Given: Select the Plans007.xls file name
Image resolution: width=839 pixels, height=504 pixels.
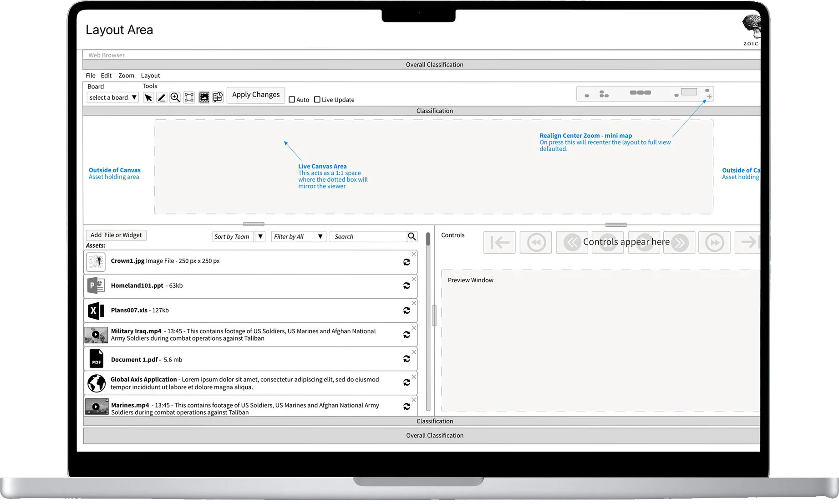Looking at the screenshot, I should (129, 311).
